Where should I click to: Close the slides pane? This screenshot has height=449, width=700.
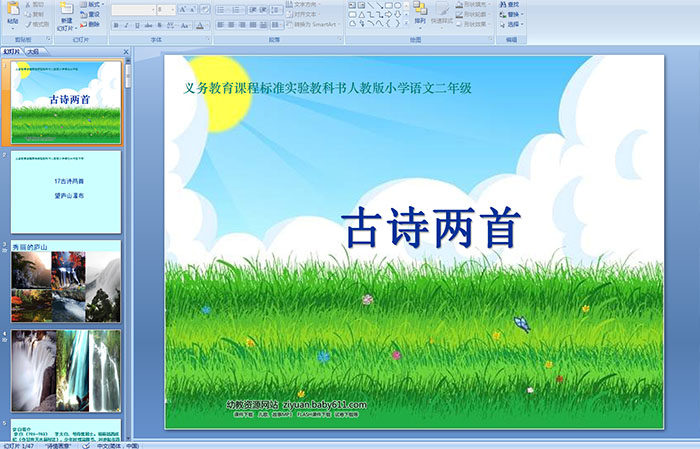click(126, 52)
